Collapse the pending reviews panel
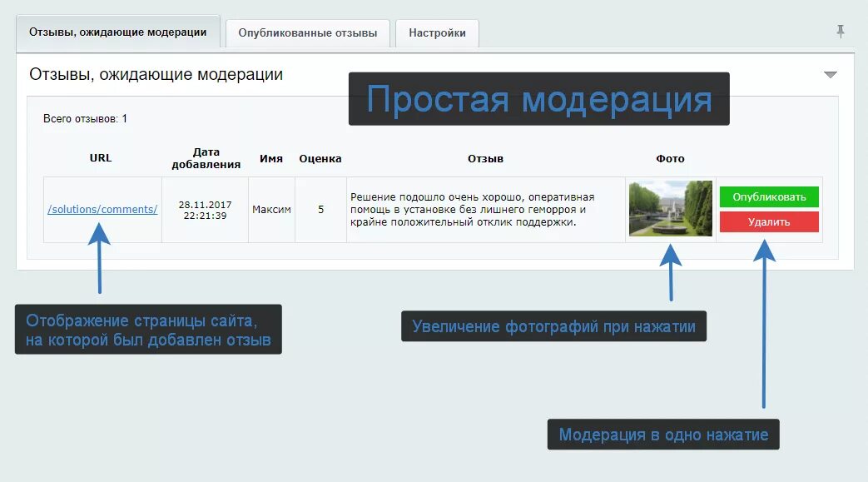Screen dimensions: 868x482 tap(830, 74)
